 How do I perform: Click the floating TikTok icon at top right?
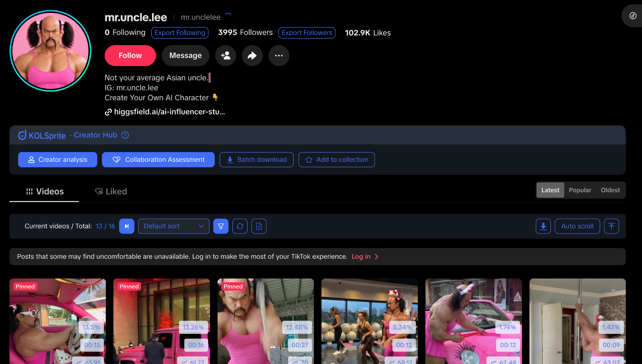click(x=633, y=16)
